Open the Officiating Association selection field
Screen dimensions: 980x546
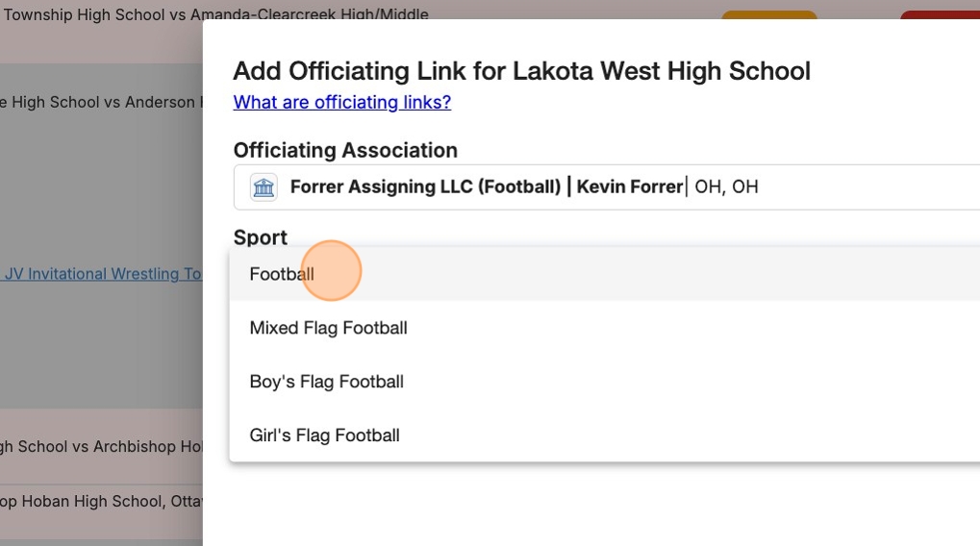(x=606, y=187)
